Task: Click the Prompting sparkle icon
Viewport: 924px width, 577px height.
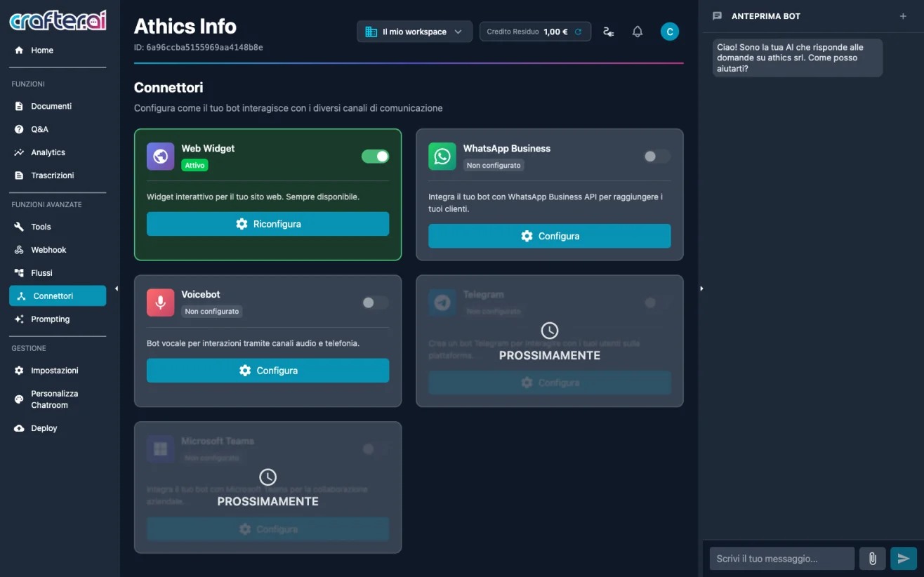Action: [19, 319]
